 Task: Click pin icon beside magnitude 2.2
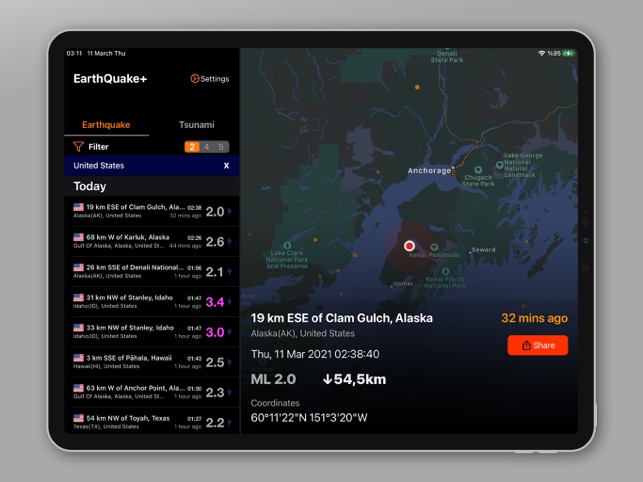pos(229,422)
